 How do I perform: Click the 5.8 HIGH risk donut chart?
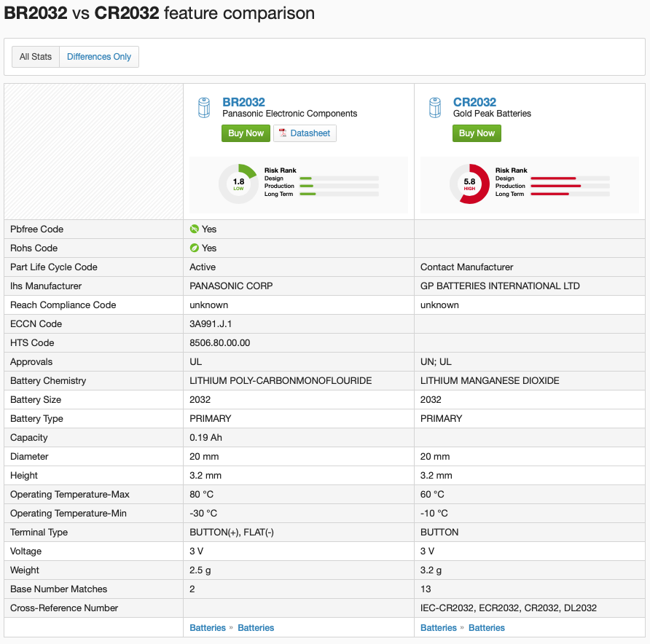[x=469, y=184]
